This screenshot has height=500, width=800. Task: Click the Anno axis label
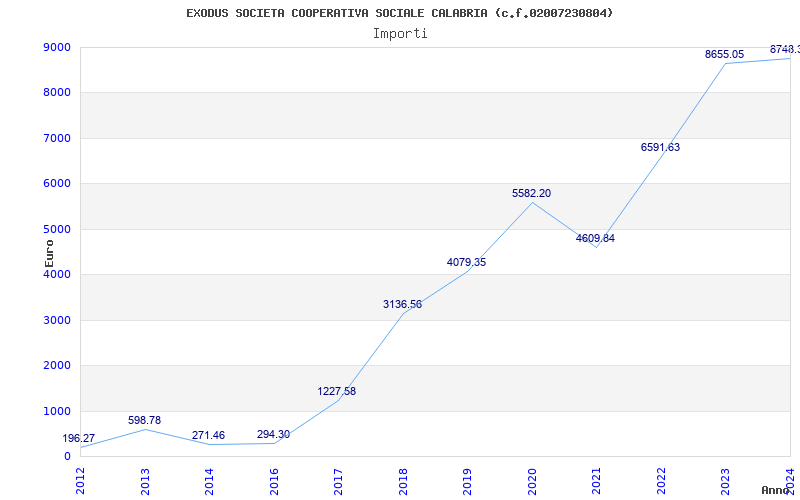pyautogui.click(x=775, y=490)
